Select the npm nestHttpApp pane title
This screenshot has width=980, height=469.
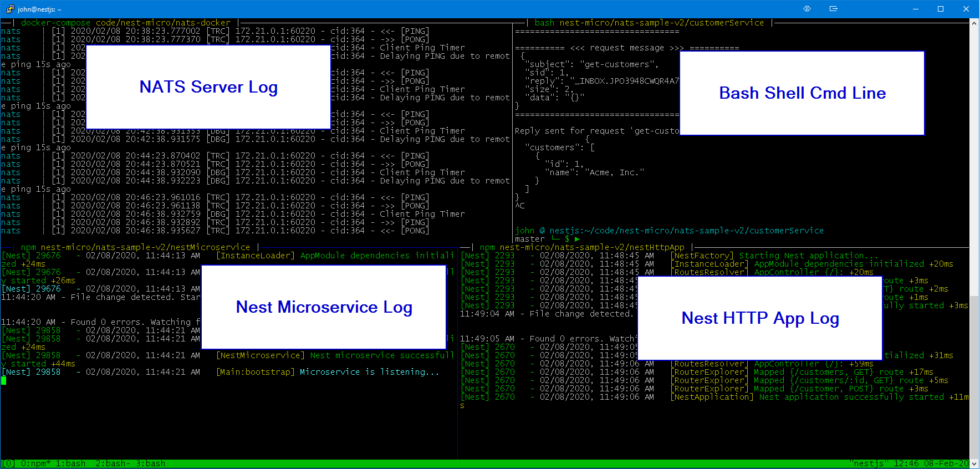tap(582, 247)
